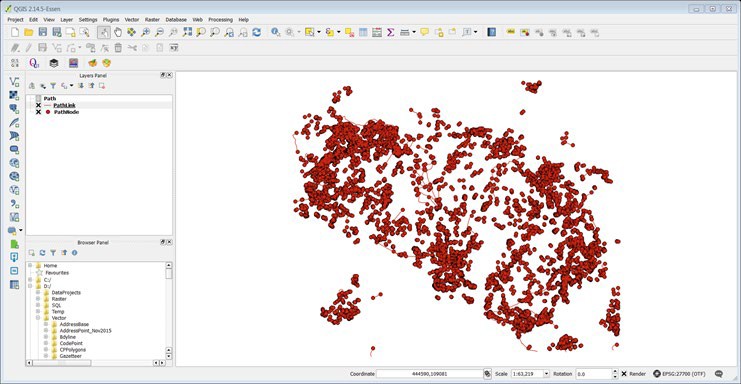Filter the Browser Panel
Screen dimensions: 741x384
(53, 253)
